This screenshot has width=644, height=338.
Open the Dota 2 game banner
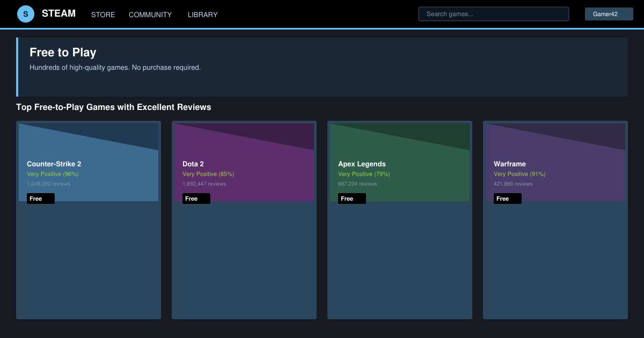pos(244,162)
